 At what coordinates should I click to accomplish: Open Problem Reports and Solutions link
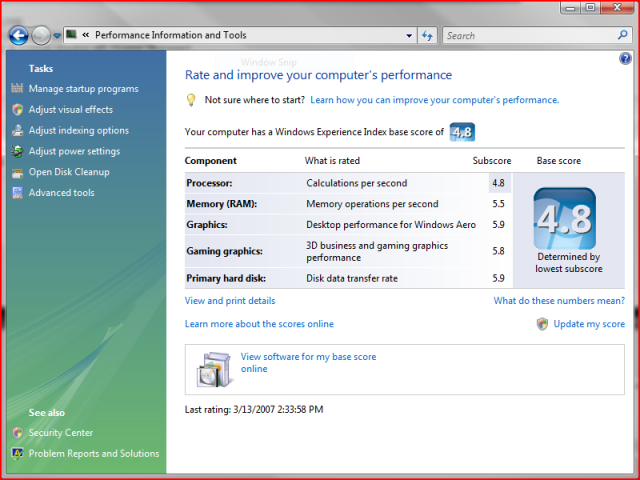click(x=94, y=453)
